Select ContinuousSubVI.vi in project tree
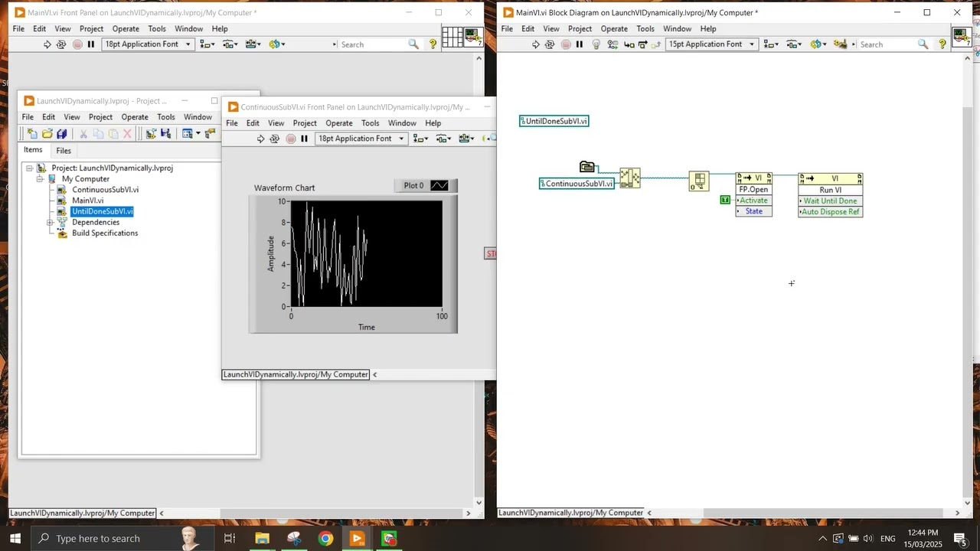This screenshot has width=980, height=551. click(106, 190)
